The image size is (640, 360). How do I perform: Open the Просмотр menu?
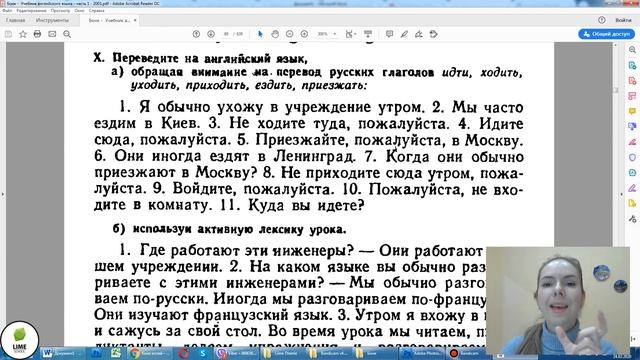pyautogui.click(x=60, y=11)
